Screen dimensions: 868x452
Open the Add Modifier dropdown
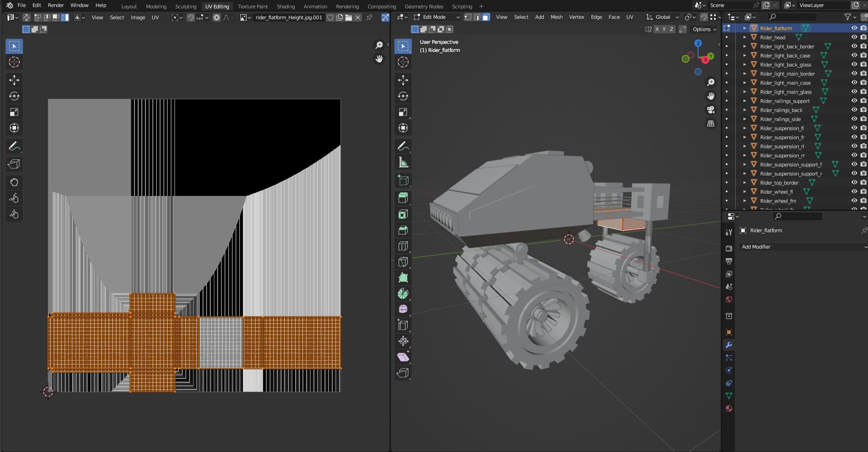pos(803,247)
